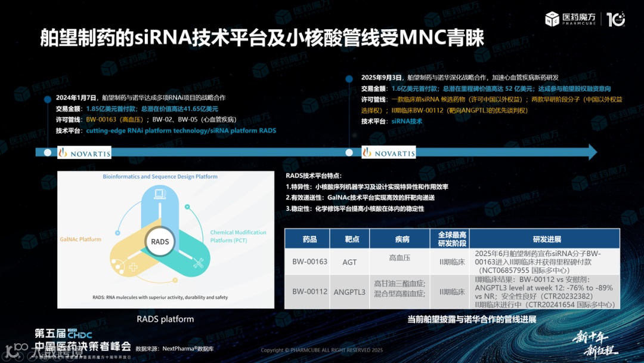Select the plus-sign icon in yellow GalNAc lobe
644x363 pixels.
[133, 267]
